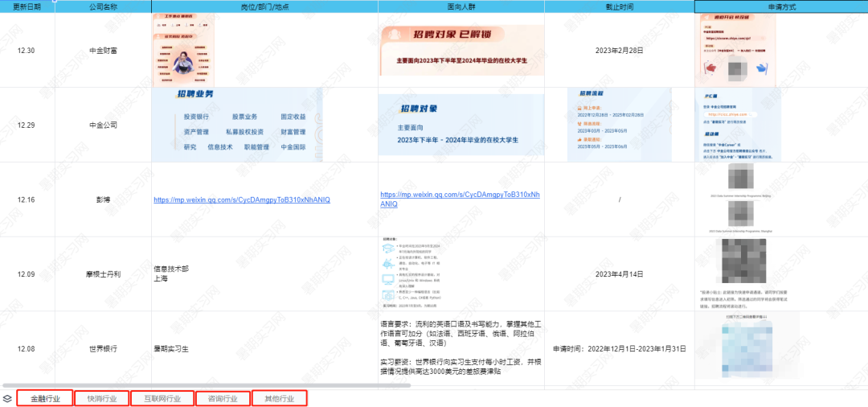Open the sheet list layers icon
The width and height of the screenshot is (868, 407).
tap(8, 399)
